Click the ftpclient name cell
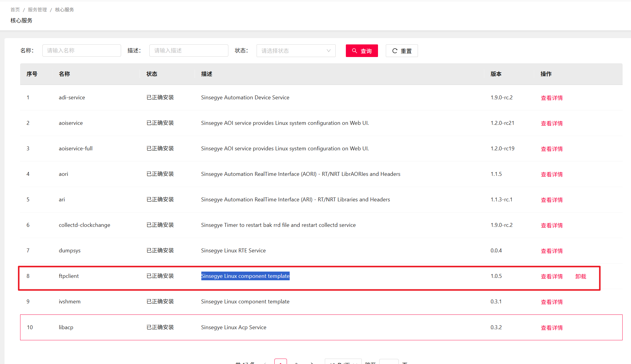Viewport: 631px width, 364px height. tap(69, 276)
